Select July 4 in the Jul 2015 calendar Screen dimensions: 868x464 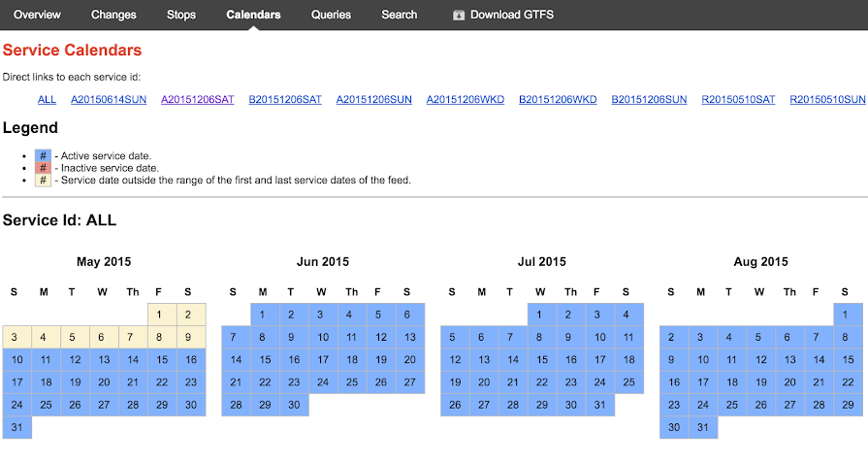(628, 315)
